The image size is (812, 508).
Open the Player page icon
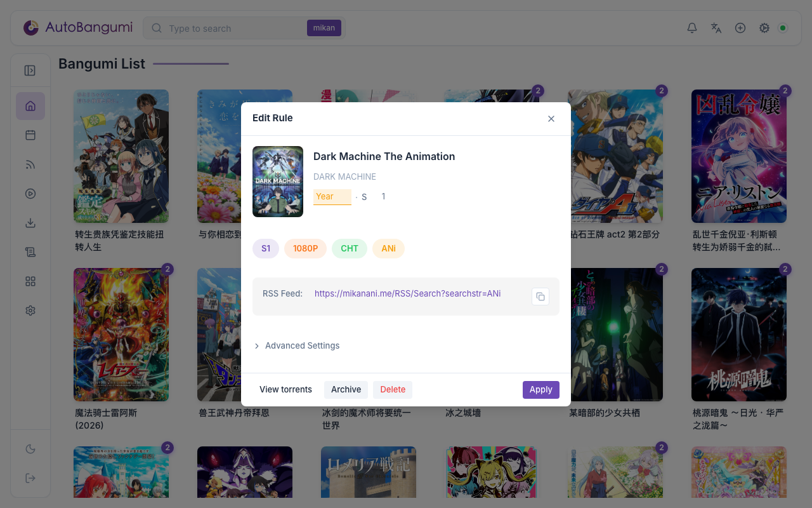(30, 194)
